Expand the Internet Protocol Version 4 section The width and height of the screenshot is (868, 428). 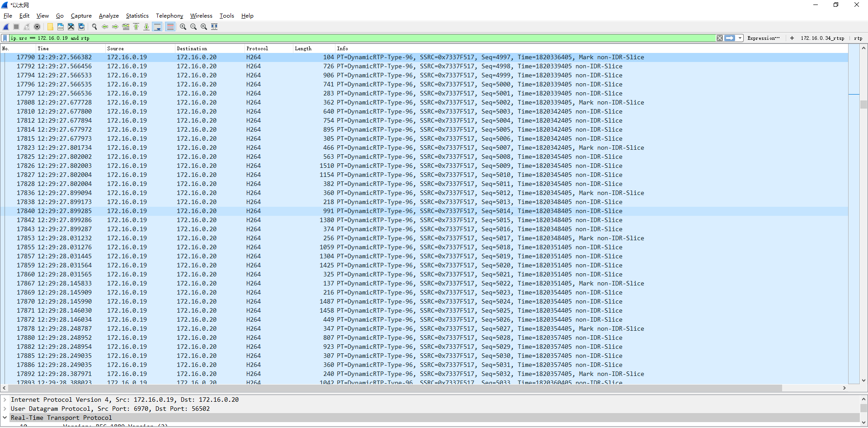(x=5, y=399)
